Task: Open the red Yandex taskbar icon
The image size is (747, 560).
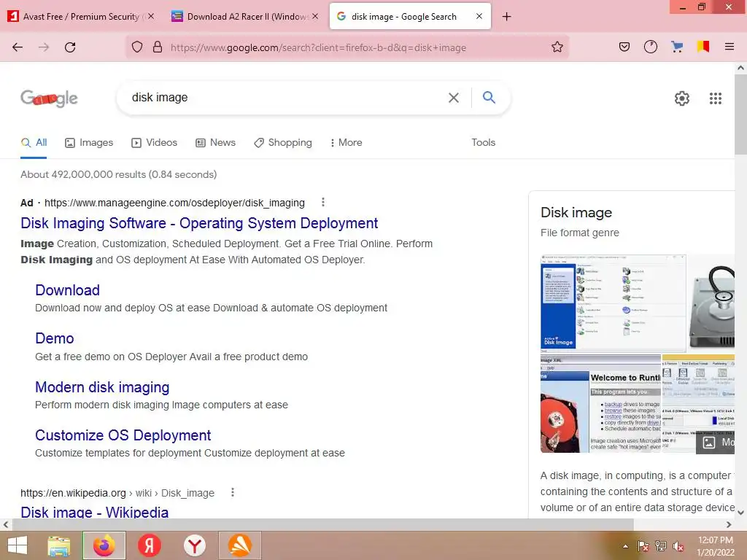Action: tap(149, 545)
